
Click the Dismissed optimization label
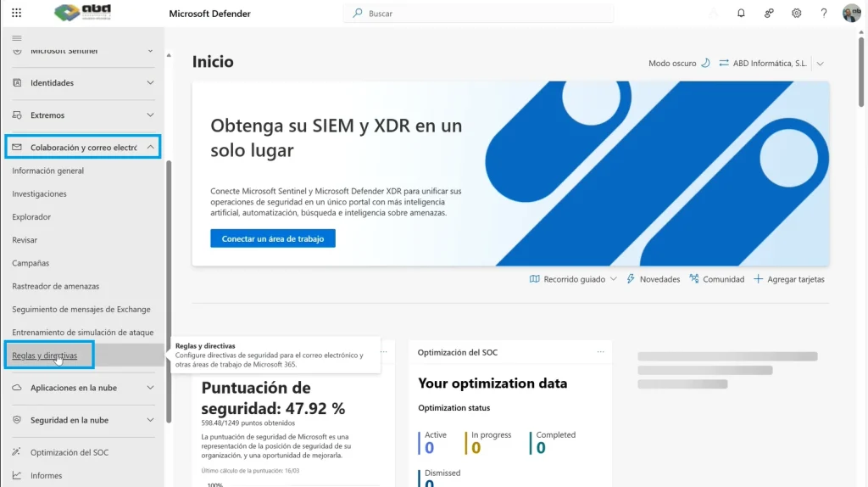442,473
